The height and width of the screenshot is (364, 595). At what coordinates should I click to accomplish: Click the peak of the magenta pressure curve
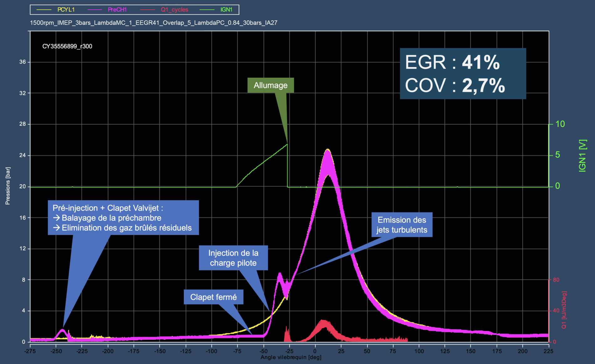[328, 150]
